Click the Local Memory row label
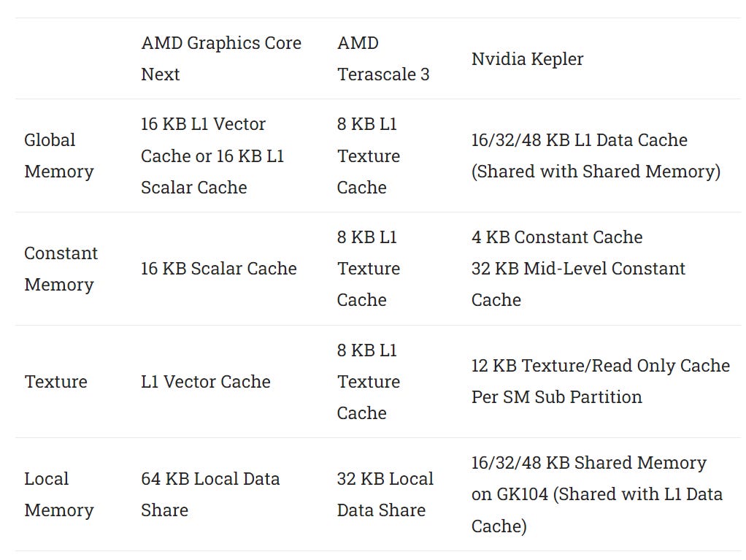The image size is (746, 560). coord(59,494)
